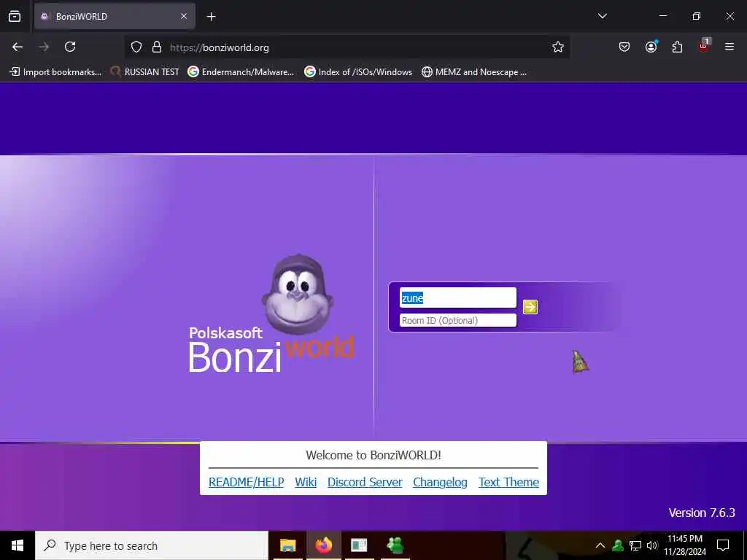The width and height of the screenshot is (747, 560).
Task: Open the Index of /ISOs/Windows bookmark
Action: pyautogui.click(x=358, y=72)
